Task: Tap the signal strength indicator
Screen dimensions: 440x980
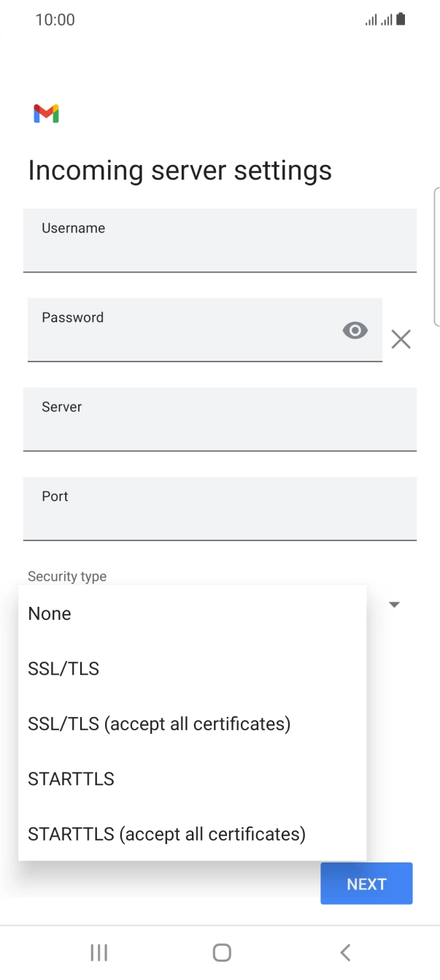Action: tap(379, 20)
